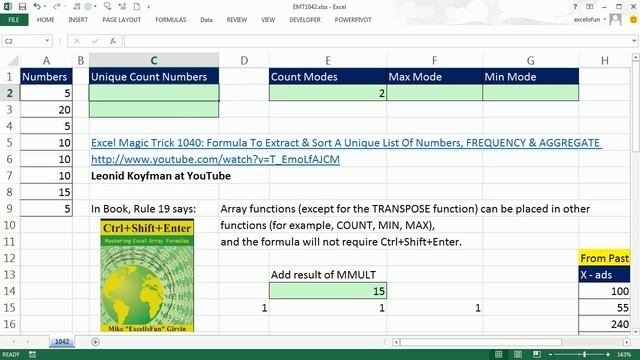The height and width of the screenshot is (360, 640).
Task: Click 'Leonid Koyfman at YouTube' cell
Action: [x=161, y=176]
